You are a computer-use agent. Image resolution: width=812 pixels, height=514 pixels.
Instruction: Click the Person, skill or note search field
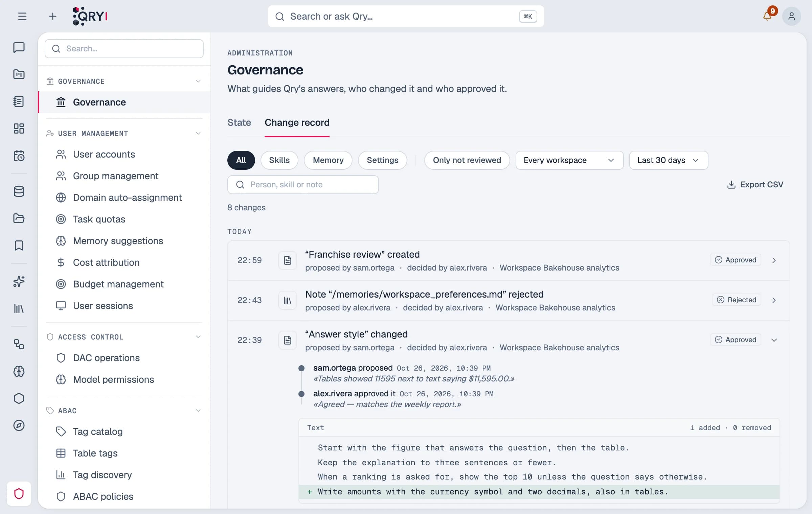point(303,185)
